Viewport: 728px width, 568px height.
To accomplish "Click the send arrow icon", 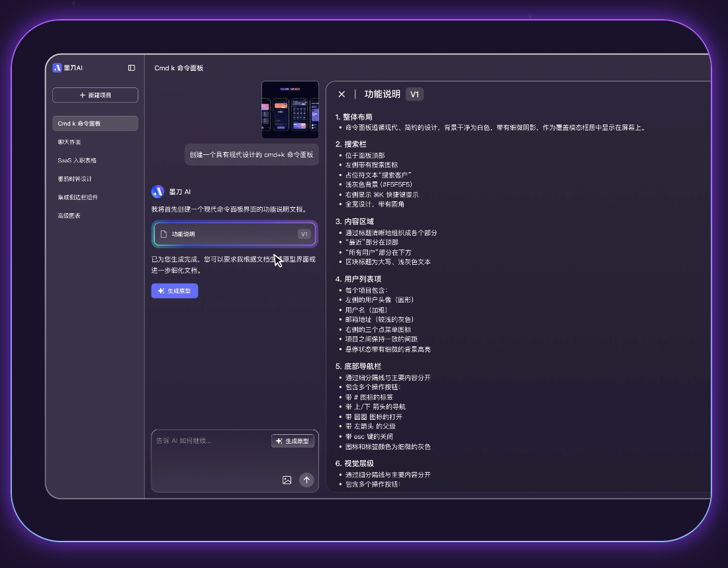I will pyautogui.click(x=306, y=480).
